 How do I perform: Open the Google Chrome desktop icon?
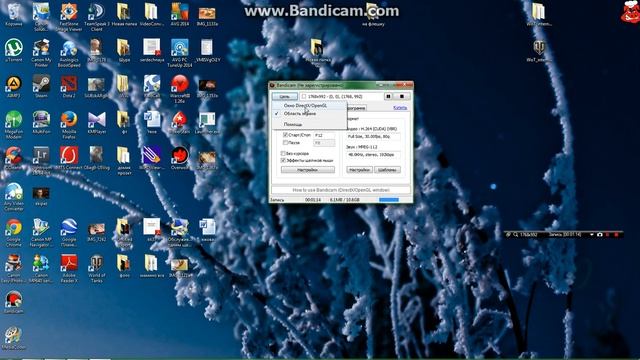[x=13, y=233]
